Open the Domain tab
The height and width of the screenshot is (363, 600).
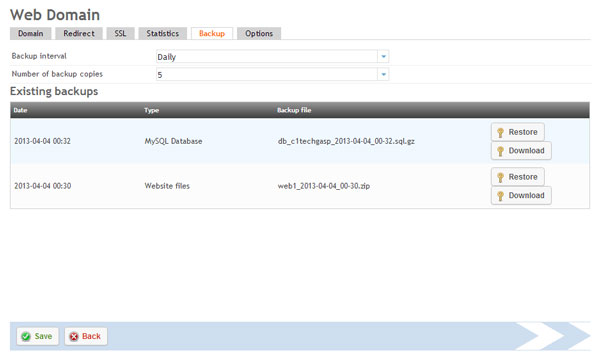pos(30,34)
